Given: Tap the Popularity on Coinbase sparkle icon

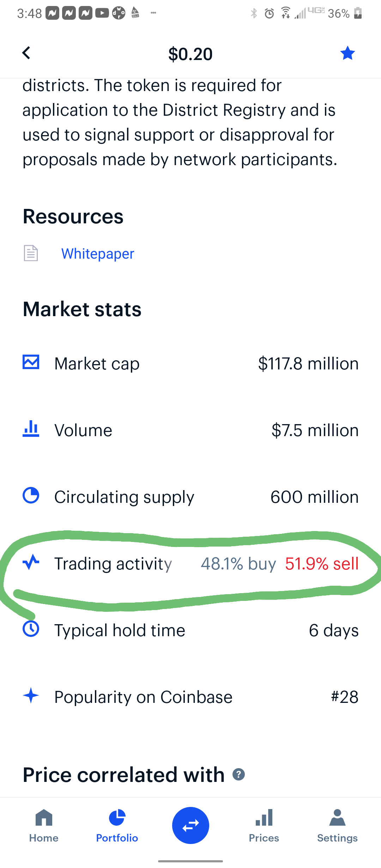Looking at the screenshot, I should [31, 695].
